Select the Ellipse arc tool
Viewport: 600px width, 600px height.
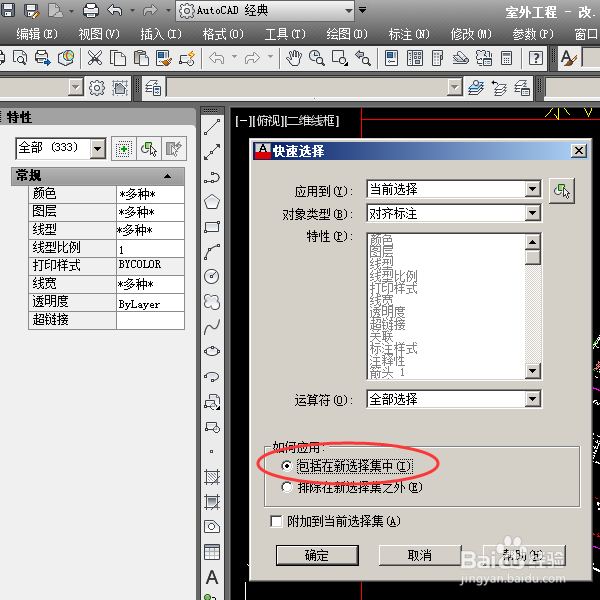click(x=212, y=377)
